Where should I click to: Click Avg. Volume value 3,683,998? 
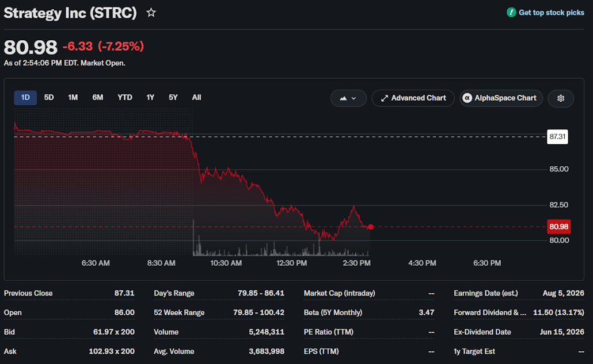[x=267, y=351]
